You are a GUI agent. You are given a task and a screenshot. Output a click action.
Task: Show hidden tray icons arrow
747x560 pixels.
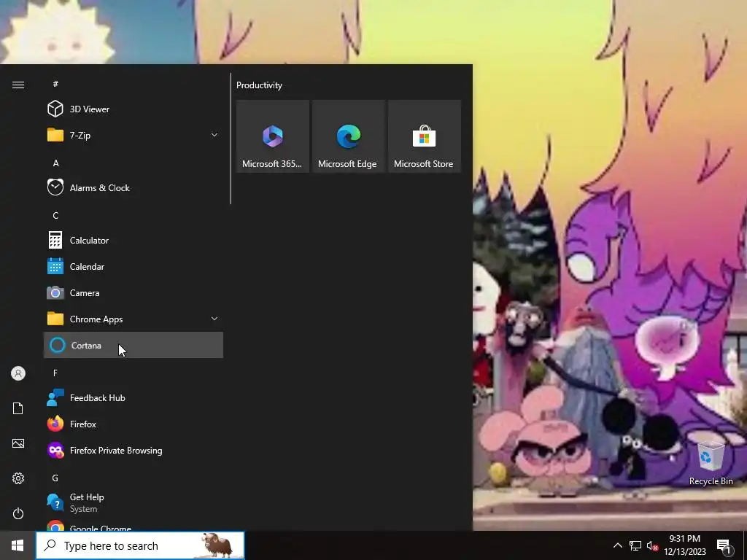(617, 545)
